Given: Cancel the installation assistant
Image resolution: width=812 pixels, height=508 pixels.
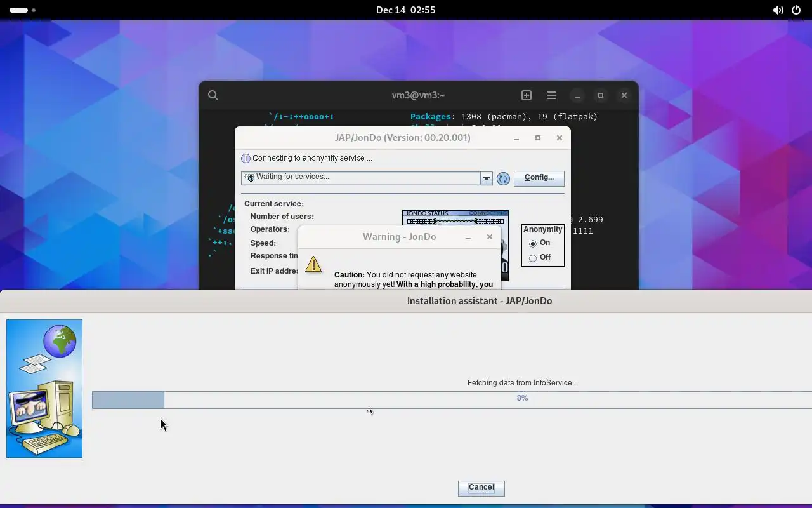Looking at the screenshot, I should click(481, 488).
